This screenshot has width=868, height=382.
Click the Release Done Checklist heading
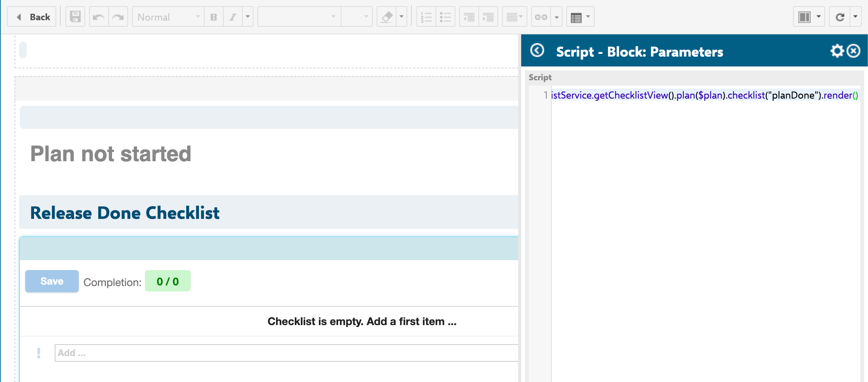click(125, 213)
